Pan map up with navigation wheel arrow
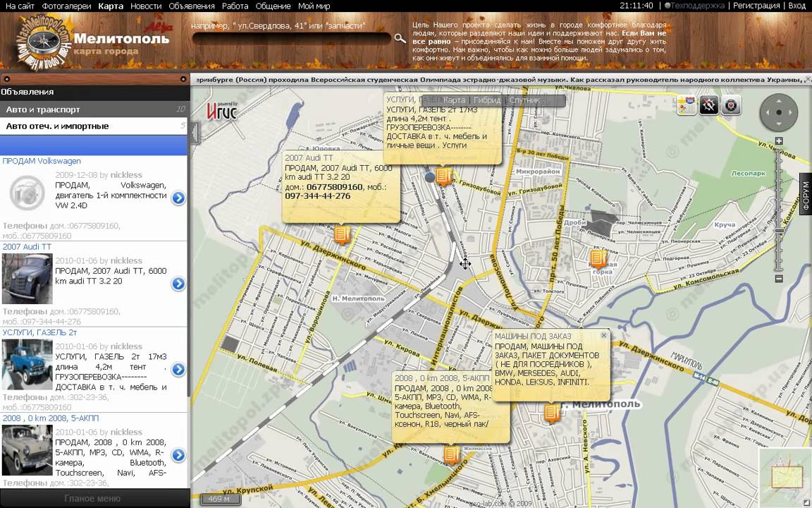812x508 pixels. pos(779,101)
